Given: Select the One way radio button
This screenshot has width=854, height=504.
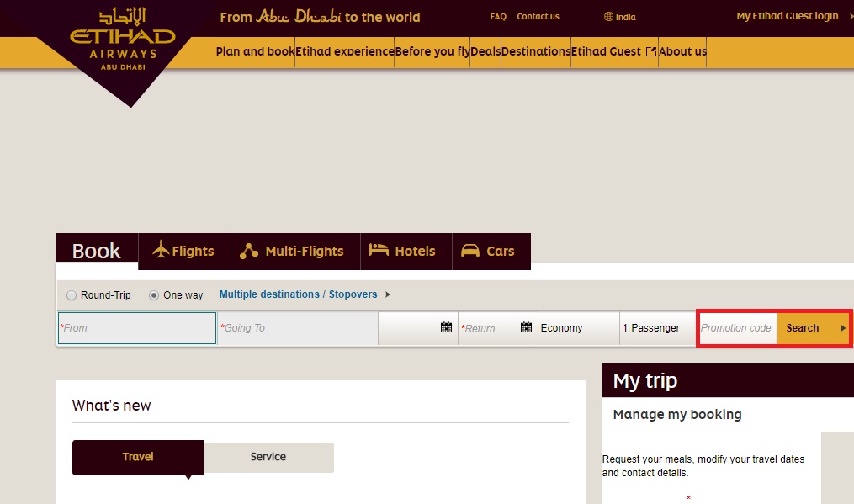Looking at the screenshot, I should coord(154,295).
